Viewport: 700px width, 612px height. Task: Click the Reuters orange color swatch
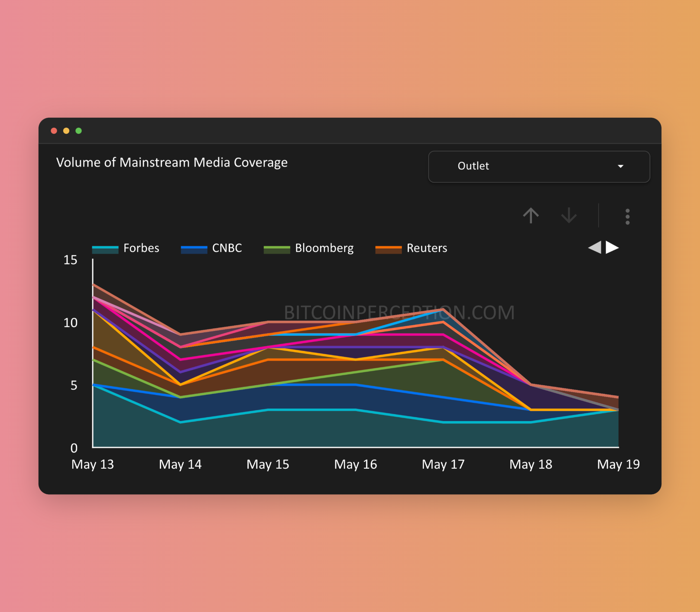pyautogui.click(x=388, y=249)
